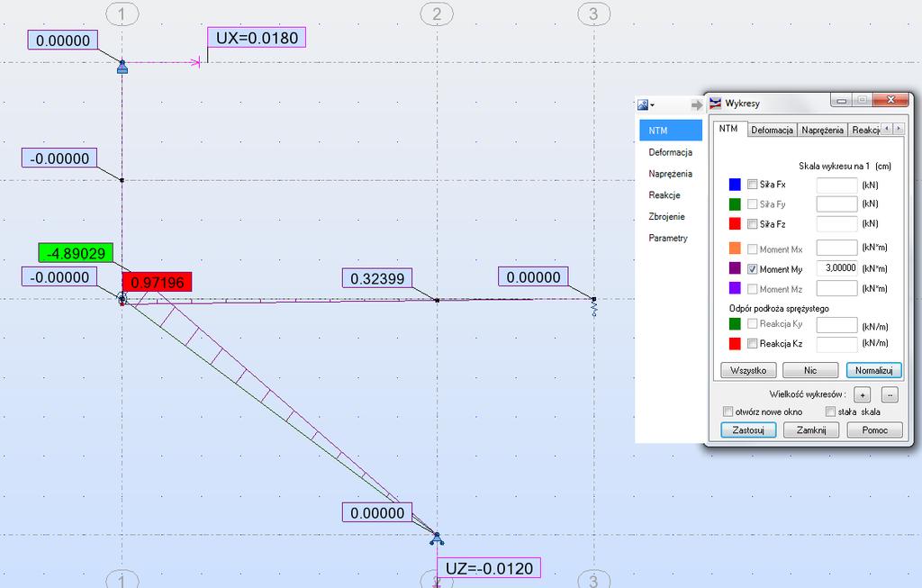Minimize the Wykresy dialog
The height and width of the screenshot is (588, 922).
coord(842,101)
